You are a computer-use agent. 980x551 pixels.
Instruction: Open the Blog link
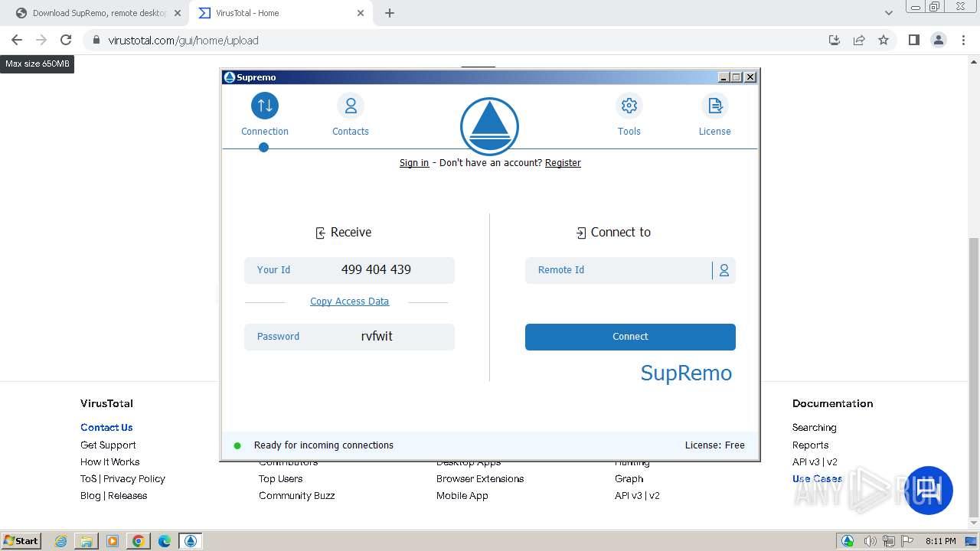[x=90, y=496]
